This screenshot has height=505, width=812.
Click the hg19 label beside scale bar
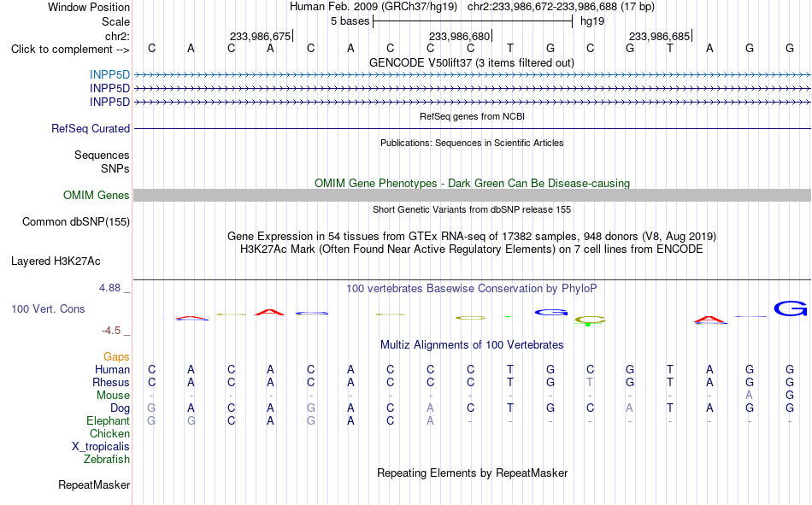click(592, 21)
